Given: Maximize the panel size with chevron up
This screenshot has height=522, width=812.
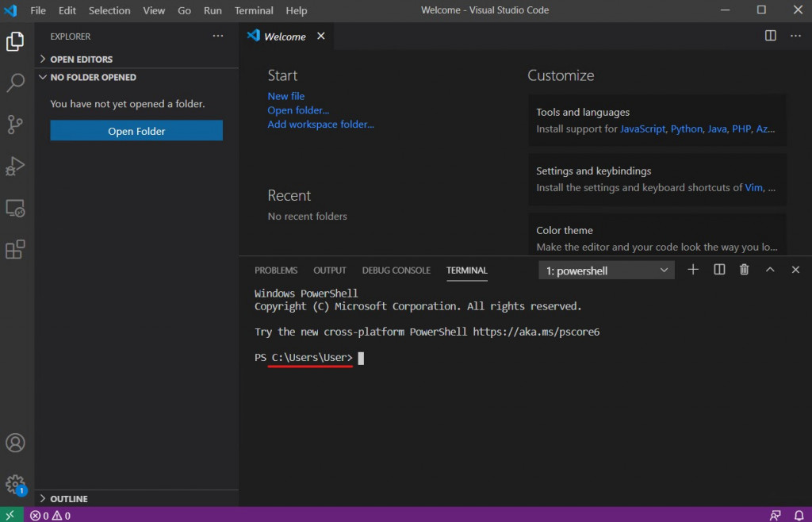Looking at the screenshot, I should click(770, 269).
